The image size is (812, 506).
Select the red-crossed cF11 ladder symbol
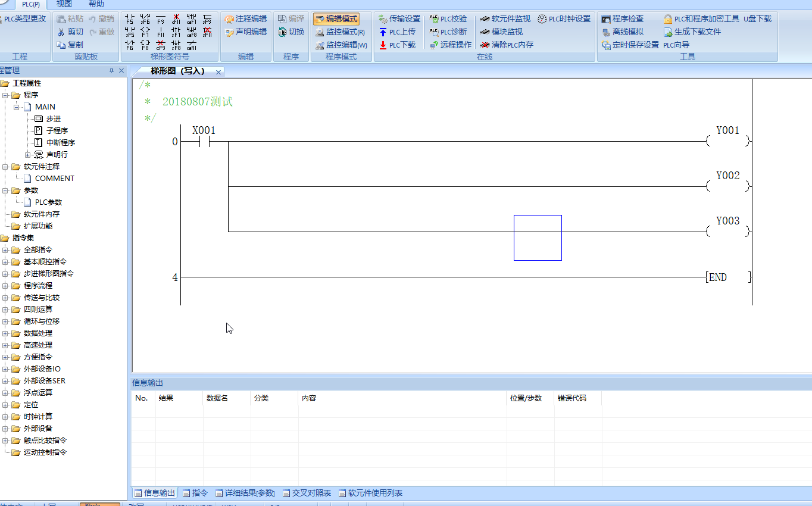click(x=176, y=19)
